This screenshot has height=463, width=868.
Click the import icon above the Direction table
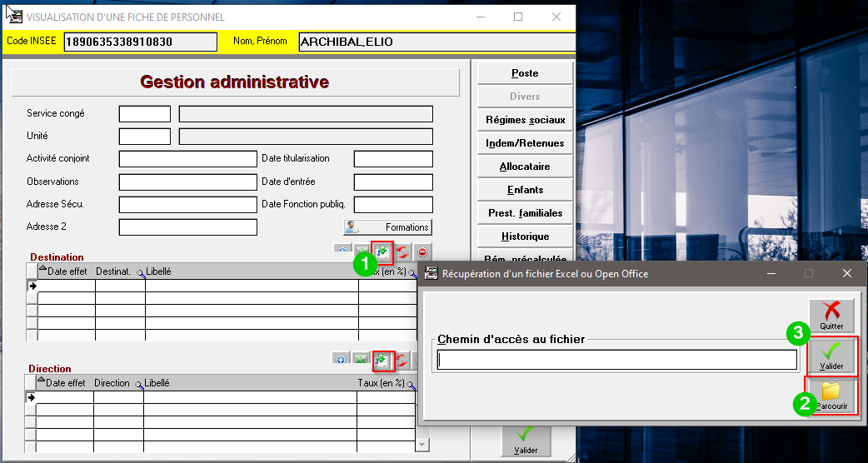[382, 360]
